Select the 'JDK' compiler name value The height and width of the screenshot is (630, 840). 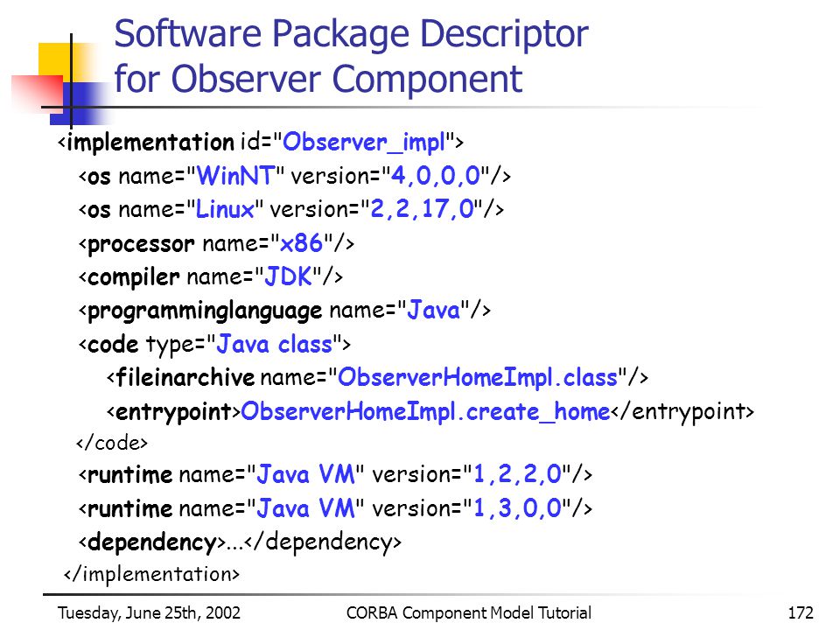click(288, 277)
